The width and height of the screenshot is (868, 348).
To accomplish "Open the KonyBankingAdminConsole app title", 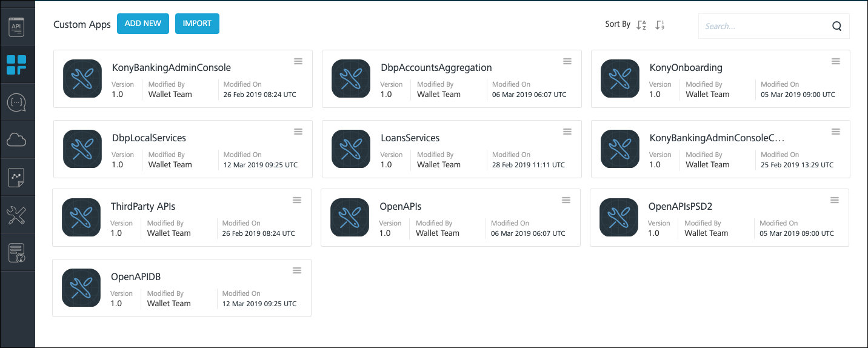I will (x=172, y=68).
